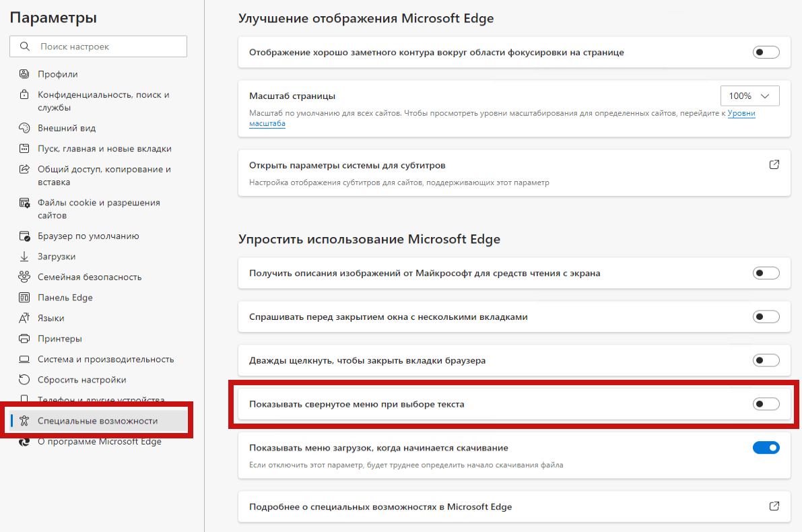The height and width of the screenshot is (532, 802).
Task: Click the Поиск настроек search field
Action: click(x=98, y=46)
